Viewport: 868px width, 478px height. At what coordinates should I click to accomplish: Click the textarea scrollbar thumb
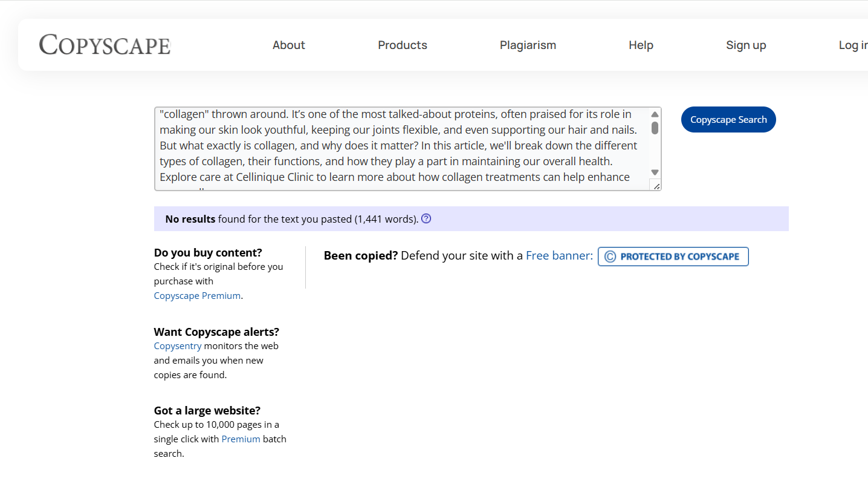pos(655,128)
